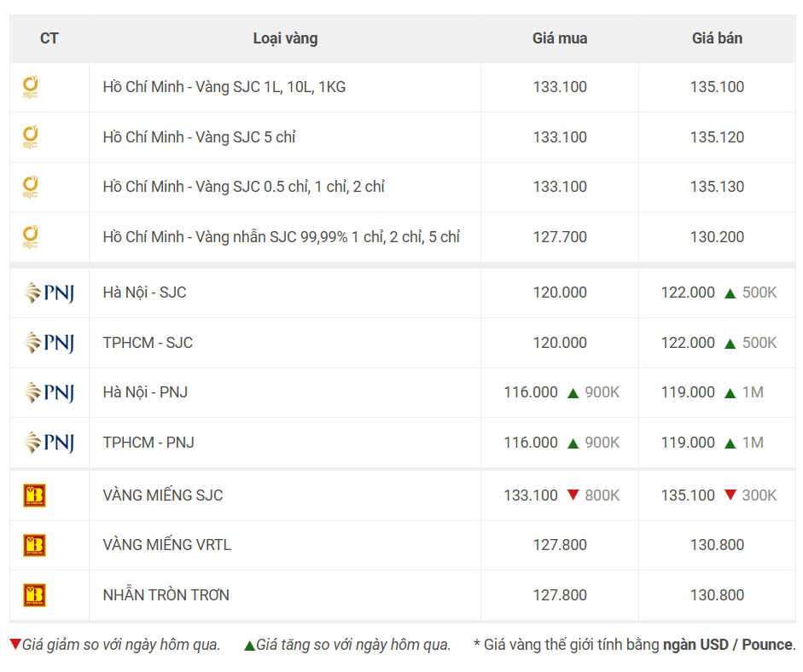
Task: Click the red triangle in the legend for Giá giảm
Action: (15, 644)
